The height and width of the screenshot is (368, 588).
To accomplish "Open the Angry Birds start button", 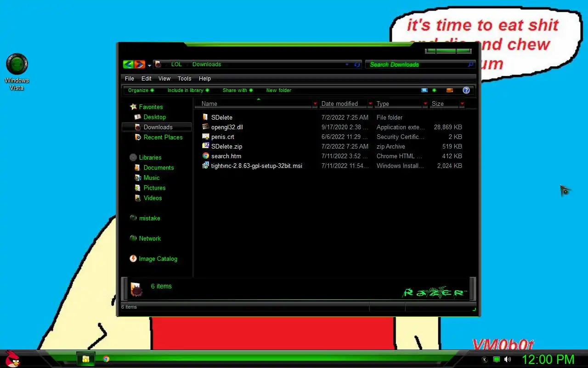I will click(x=12, y=359).
